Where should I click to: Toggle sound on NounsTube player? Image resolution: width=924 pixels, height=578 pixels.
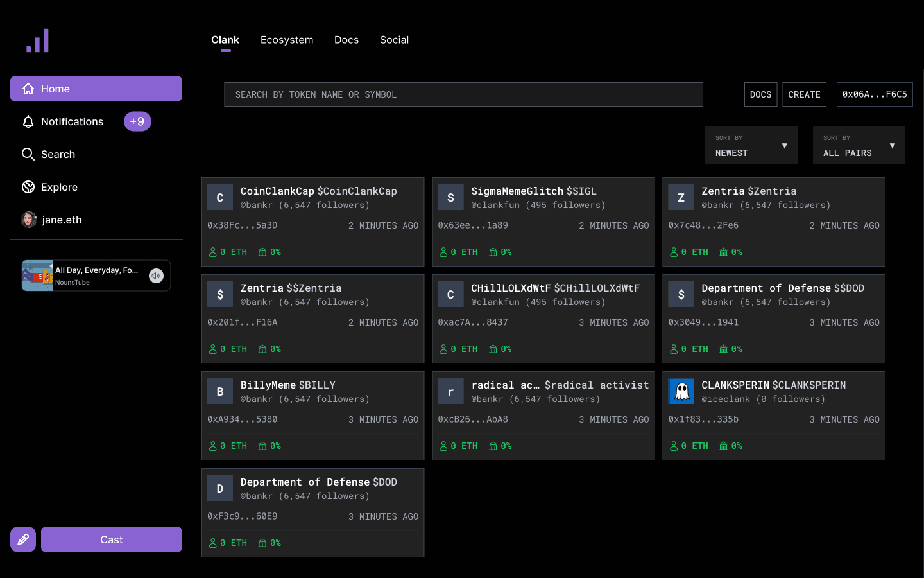(156, 276)
